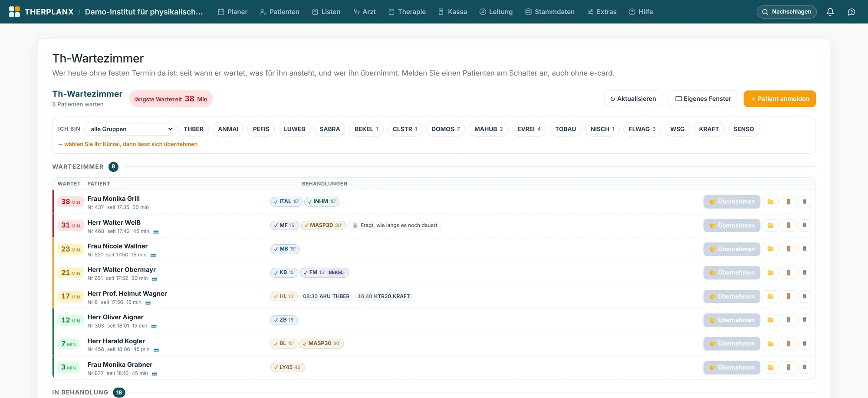
Task: Click the LY45 45' treatment tag
Action: pos(288,367)
